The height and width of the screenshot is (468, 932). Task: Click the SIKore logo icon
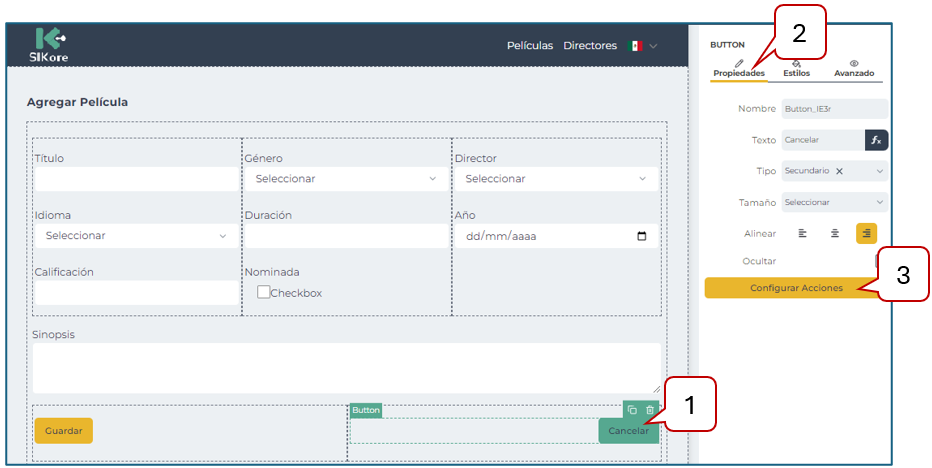[49, 39]
